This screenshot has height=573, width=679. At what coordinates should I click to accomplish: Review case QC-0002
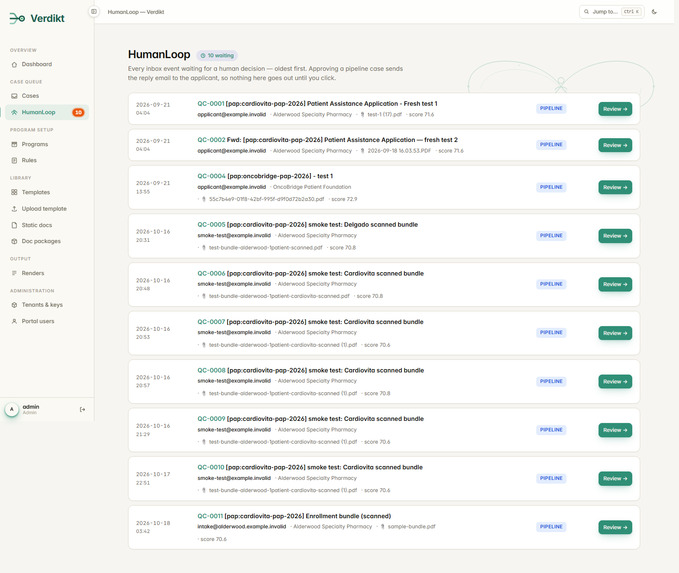[615, 145]
